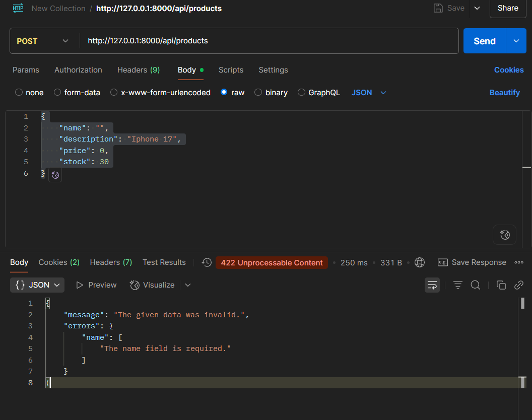
Task: Open more response options ellipsis
Action: (518, 262)
